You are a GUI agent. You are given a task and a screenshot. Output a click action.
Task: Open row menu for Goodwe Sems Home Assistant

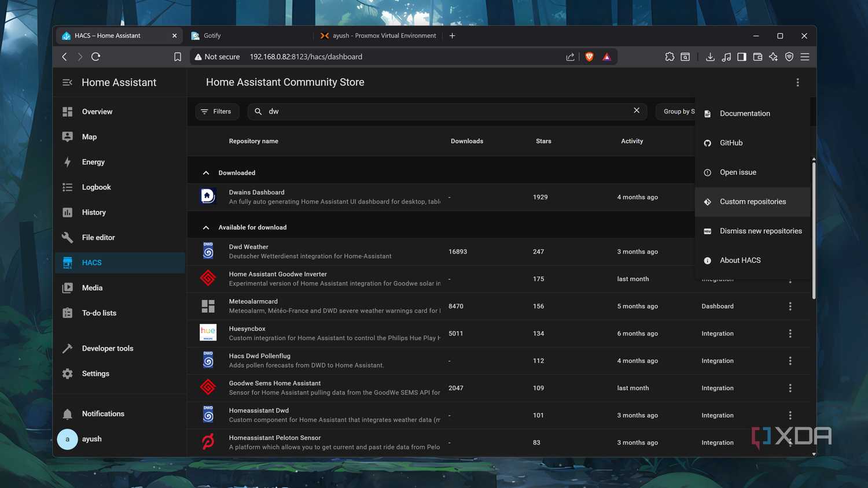click(x=790, y=388)
